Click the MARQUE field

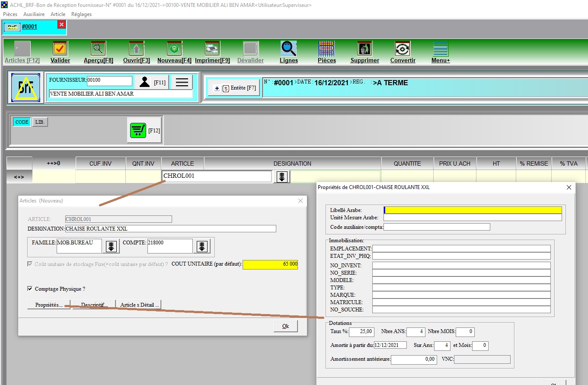point(461,295)
